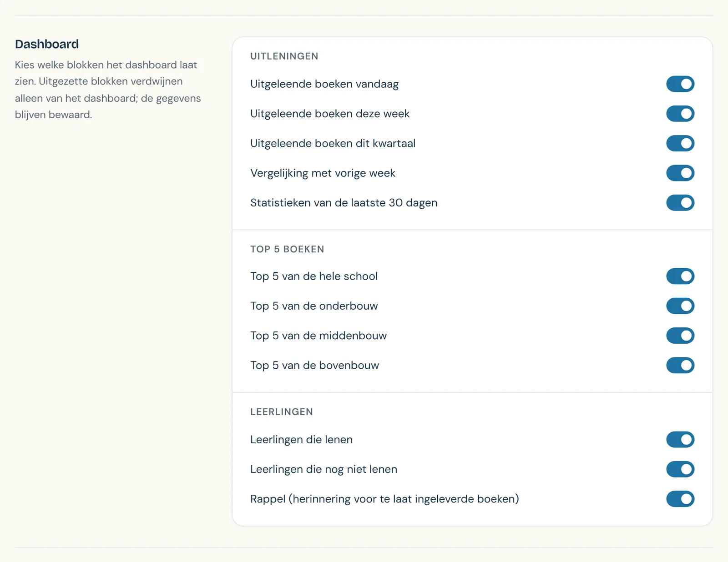The width and height of the screenshot is (728, 562).
Task: Click label Leerlingen die lenen
Action: tap(302, 440)
